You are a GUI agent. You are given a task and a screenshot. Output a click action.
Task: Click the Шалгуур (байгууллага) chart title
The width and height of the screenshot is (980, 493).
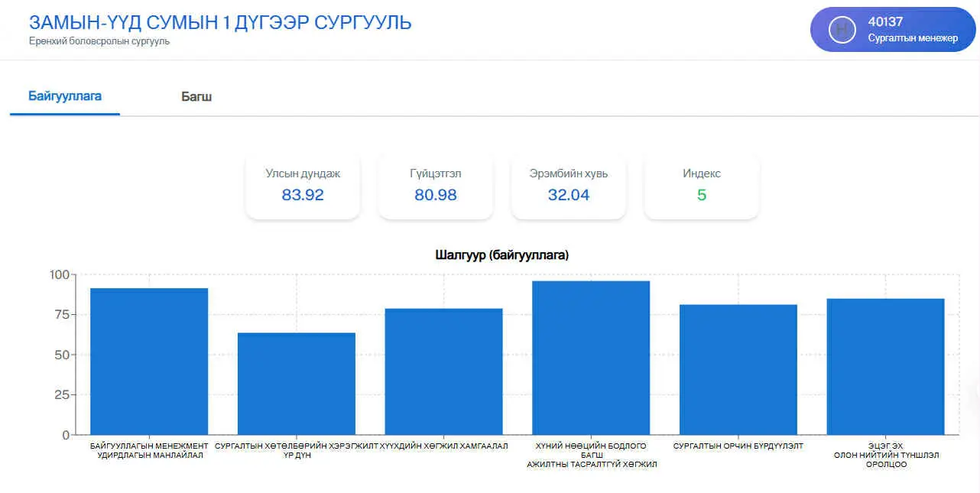(x=501, y=255)
